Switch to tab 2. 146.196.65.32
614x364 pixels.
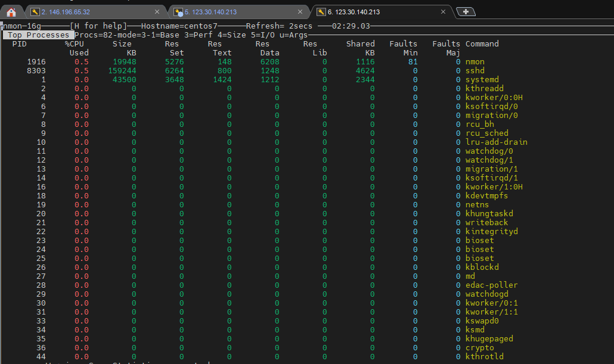89,12
